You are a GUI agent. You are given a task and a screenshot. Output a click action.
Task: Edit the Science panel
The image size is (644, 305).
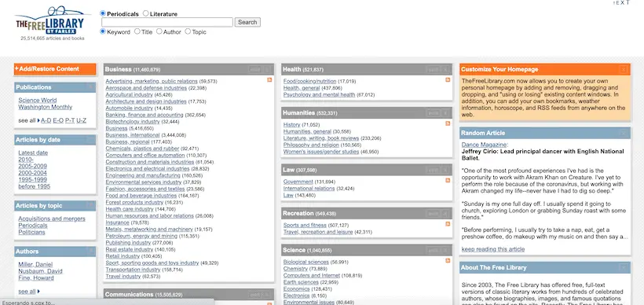[x=434, y=250]
